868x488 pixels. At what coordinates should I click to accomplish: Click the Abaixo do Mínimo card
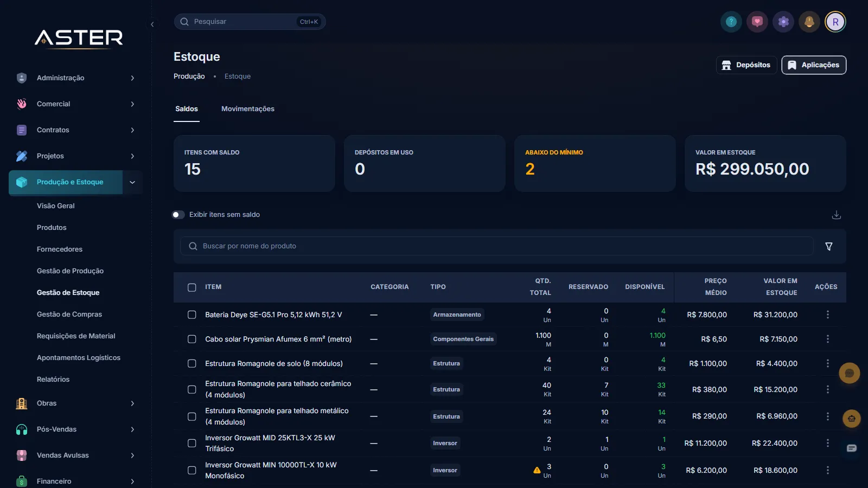click(x=595, y=163)
